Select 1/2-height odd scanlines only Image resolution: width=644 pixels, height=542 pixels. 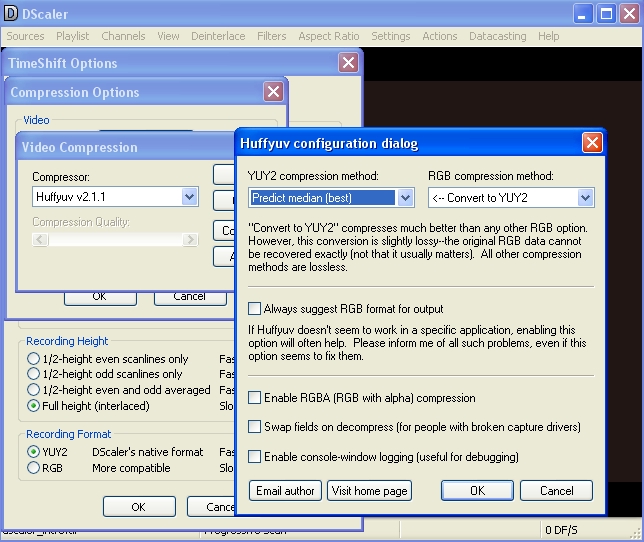pyautogui.click(x=33, y=374)
